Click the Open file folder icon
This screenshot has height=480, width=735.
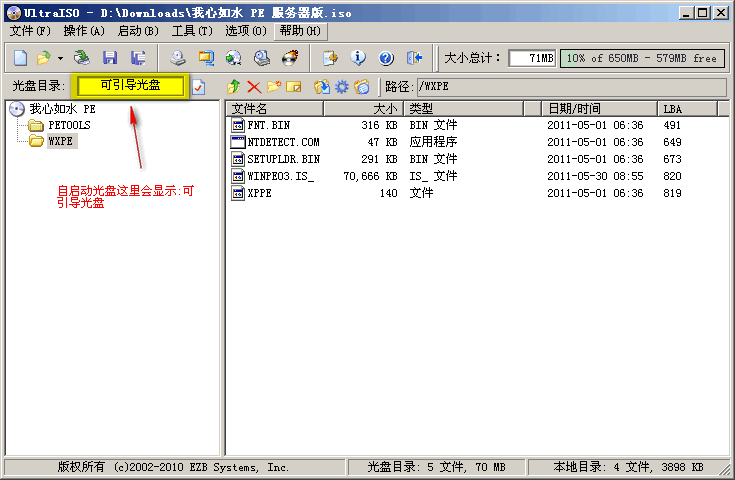coord(44,58)
